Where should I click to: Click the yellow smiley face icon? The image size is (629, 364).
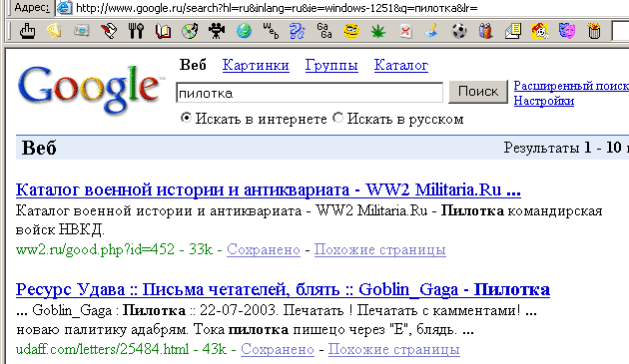click(351, 31)
